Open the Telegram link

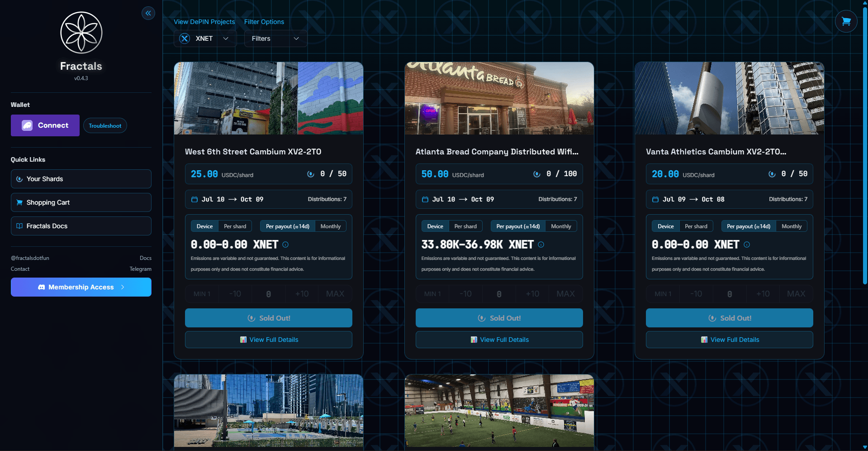tap(140, 269)
